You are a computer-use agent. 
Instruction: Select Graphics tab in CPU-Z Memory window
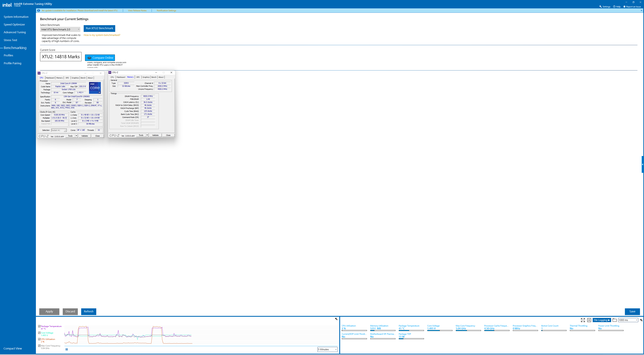coord(146,77)
